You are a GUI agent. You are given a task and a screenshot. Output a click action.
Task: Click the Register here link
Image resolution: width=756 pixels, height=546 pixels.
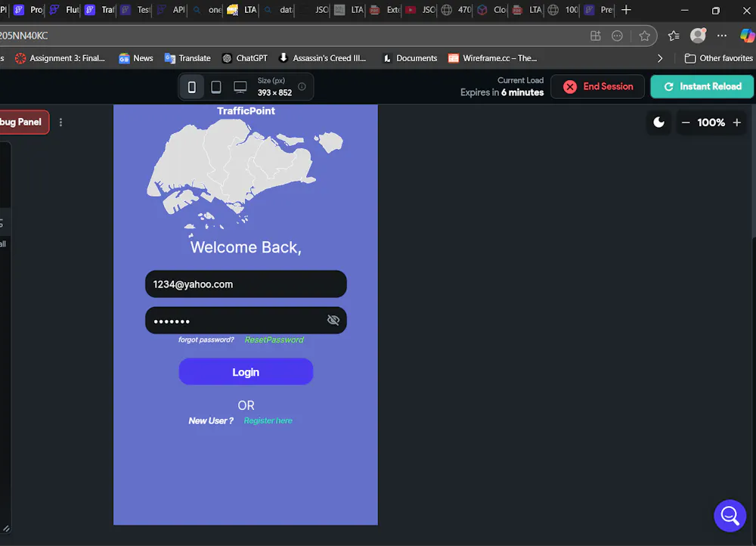(x=268, y=420)
